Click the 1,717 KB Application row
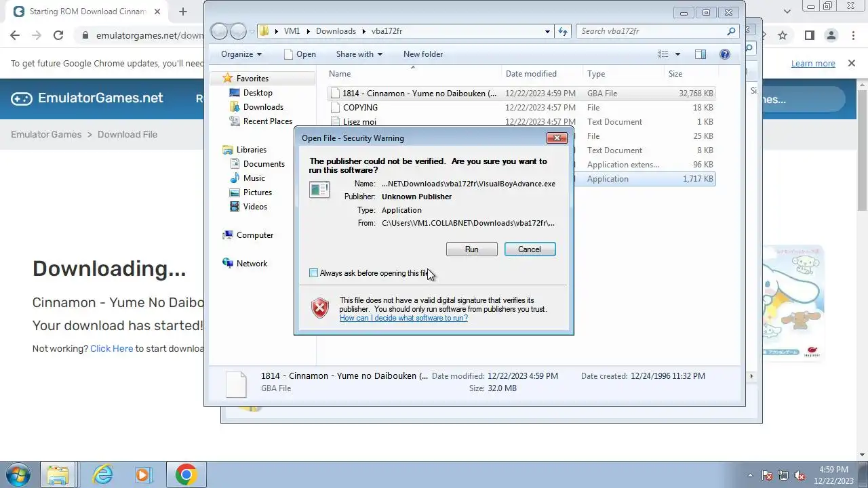 point(644,179)
